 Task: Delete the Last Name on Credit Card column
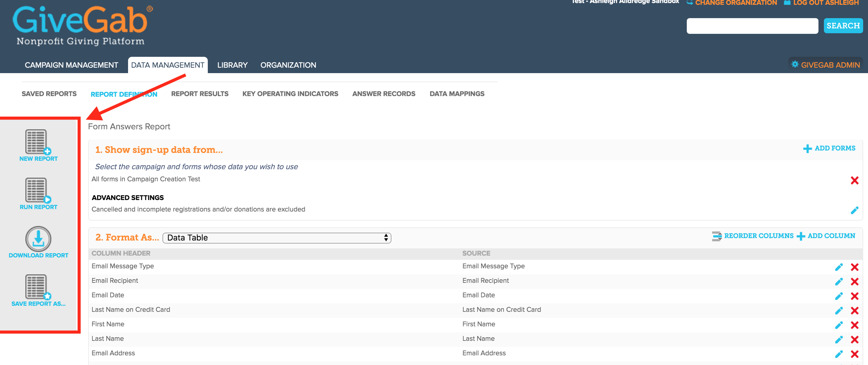coord(854,311)
